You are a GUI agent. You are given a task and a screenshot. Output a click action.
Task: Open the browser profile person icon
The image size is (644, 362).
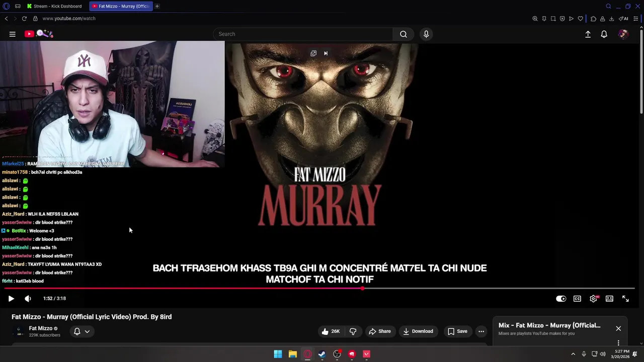[x=602, y=19]
